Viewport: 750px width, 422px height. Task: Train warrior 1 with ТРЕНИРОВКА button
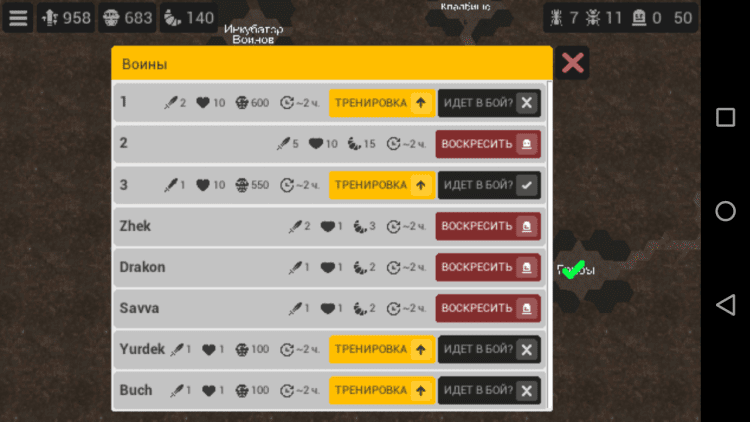click(x=382, y=103)
